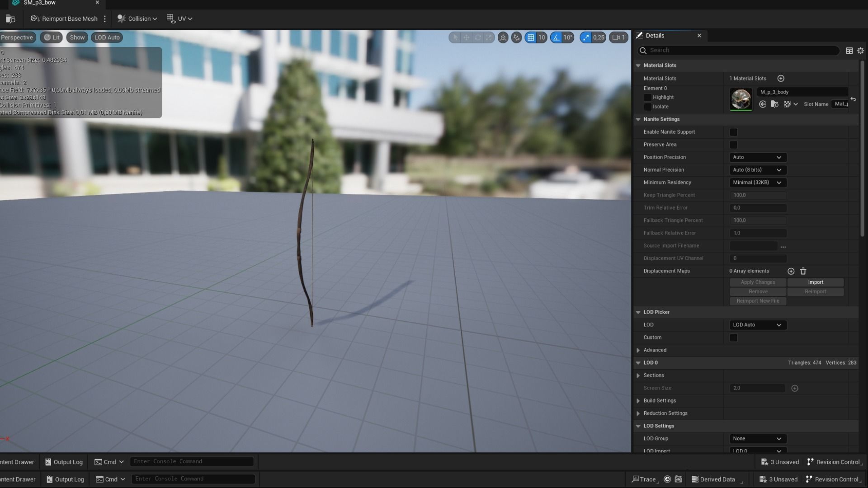This screenshot has height=488, width=868.
Task: Click the M_p_3_body material thumbnail
Action: pos(741,99)
